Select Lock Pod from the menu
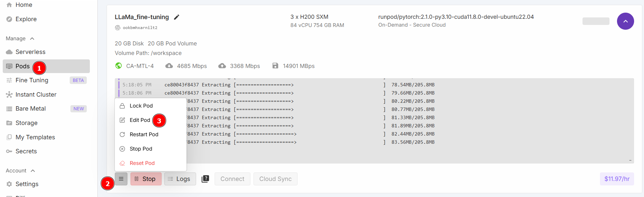This screenshot has width=644, height=197. tap(141, 106)
